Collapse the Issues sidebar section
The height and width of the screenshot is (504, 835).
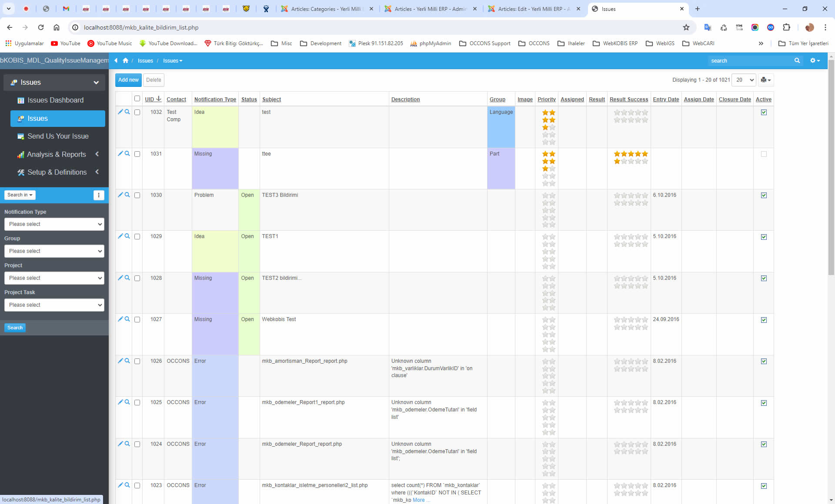pos(54,83)
